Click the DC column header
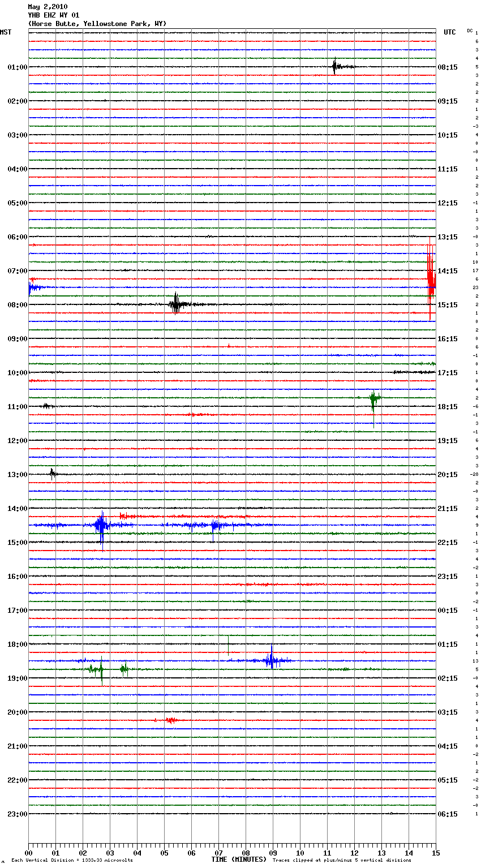This screenshot has height=868, width=481. tap(470, 31)
